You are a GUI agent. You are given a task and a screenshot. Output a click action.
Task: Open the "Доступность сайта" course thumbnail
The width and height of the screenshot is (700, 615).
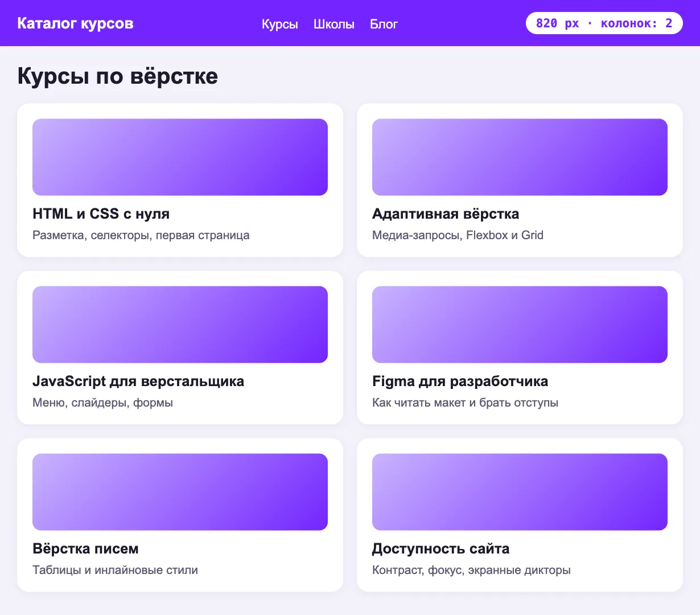(x=520, y=492)
